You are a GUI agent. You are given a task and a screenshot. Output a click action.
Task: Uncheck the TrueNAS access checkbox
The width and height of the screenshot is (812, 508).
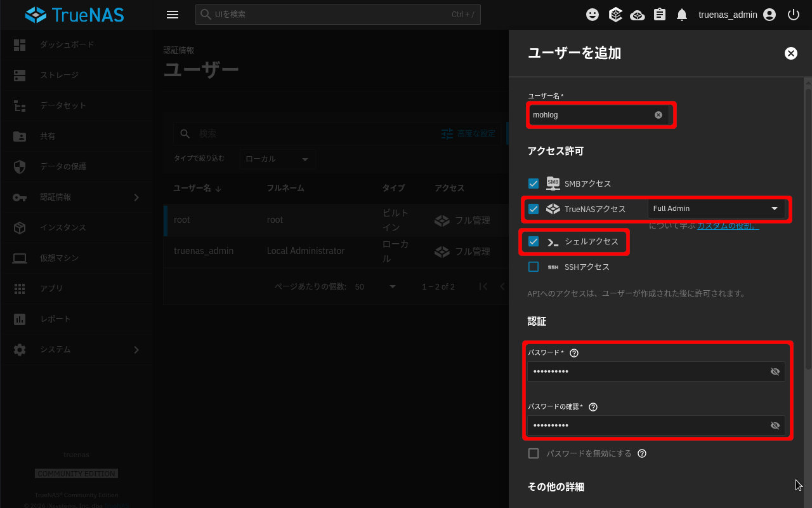click(534, 209)
